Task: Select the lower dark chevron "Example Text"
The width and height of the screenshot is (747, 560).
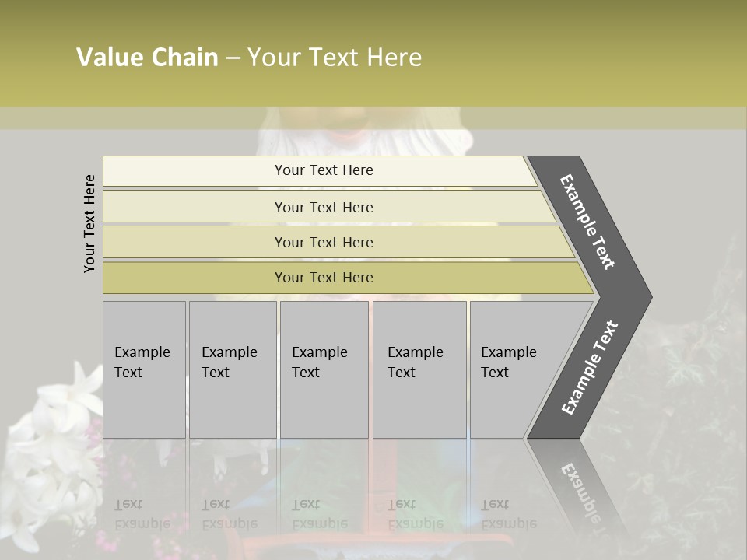Action: coord(590,368)
